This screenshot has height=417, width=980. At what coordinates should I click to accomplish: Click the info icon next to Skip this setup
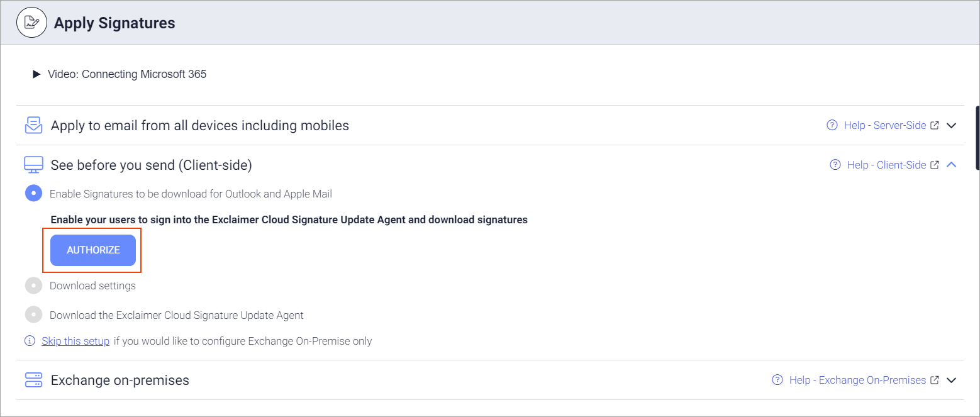[30, 340]
